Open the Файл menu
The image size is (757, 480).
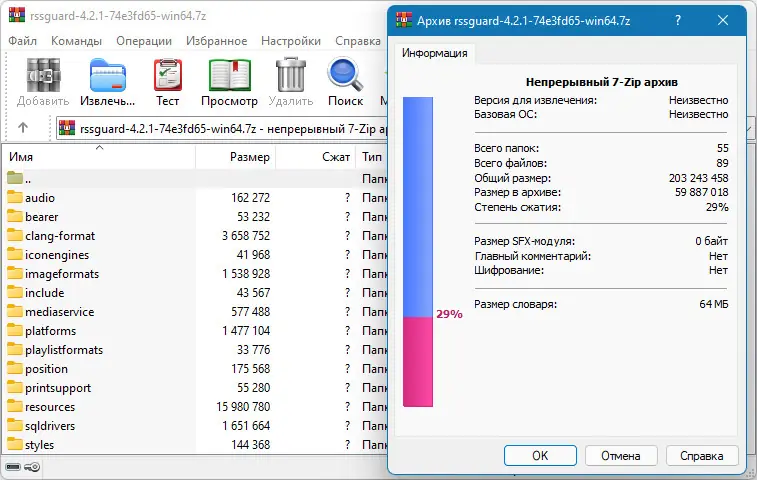[23, 41]
